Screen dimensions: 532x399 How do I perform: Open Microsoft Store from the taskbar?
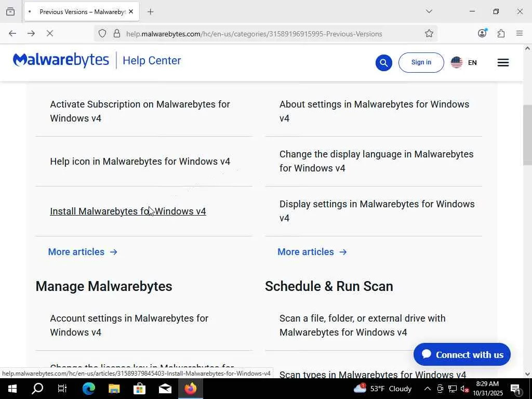click(x=139, y=389)
